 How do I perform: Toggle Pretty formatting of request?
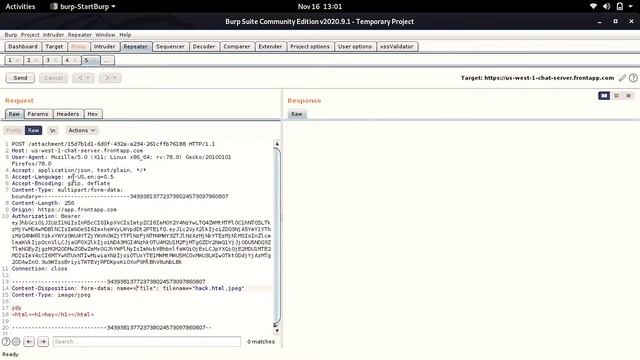tap(13, 130)
